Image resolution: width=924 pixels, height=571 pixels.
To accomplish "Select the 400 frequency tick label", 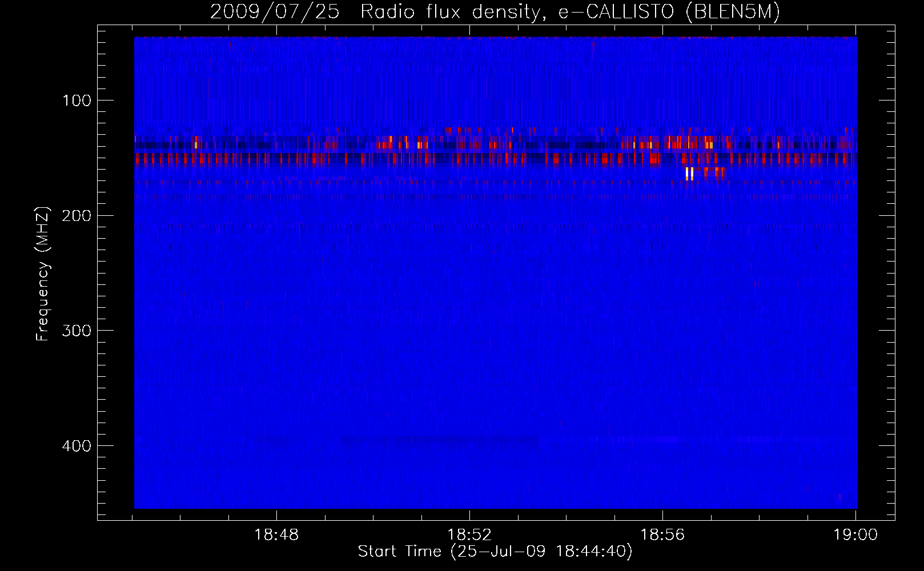I will [77, 445].
